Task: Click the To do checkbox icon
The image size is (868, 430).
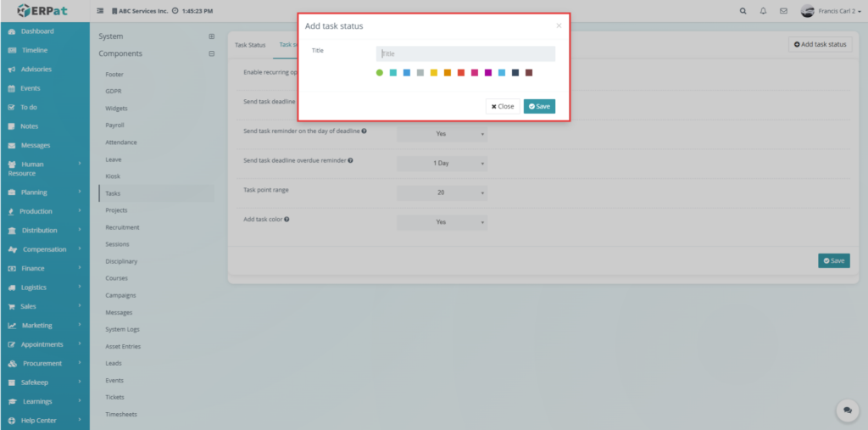Action: tap(12, 108)
